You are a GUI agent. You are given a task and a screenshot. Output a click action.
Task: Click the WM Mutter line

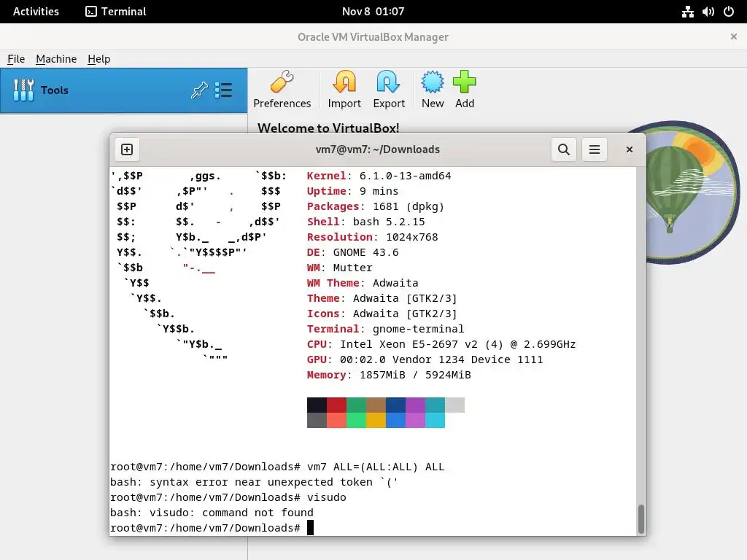point(340,268)
